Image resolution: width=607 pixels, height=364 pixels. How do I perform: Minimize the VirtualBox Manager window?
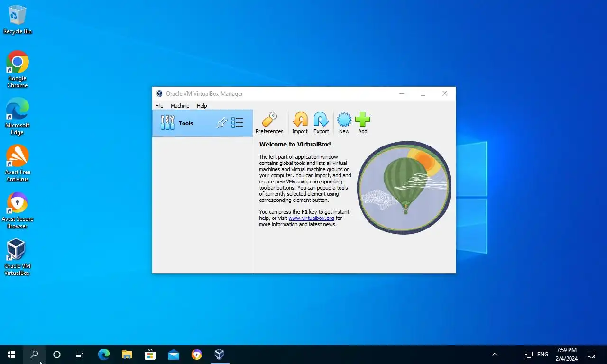point(402,94)
